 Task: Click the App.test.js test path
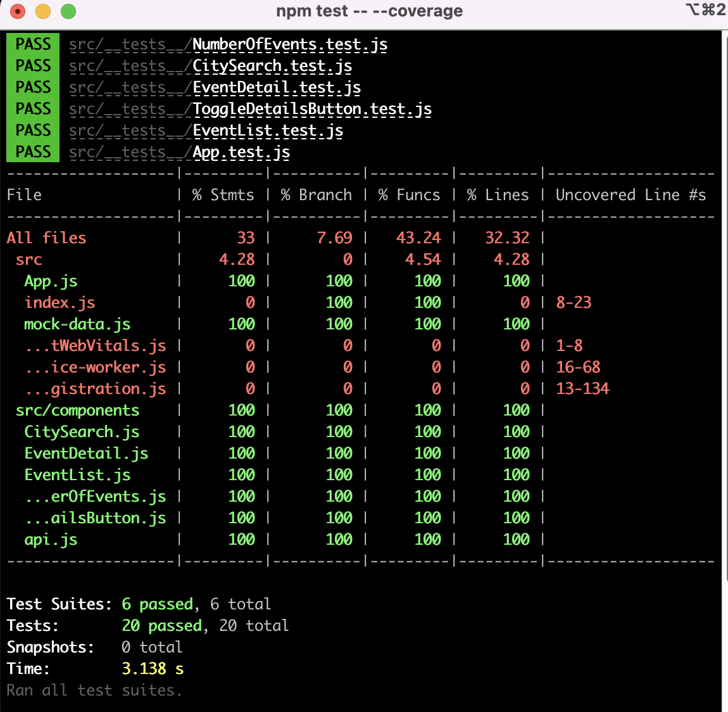click(179, 152)
